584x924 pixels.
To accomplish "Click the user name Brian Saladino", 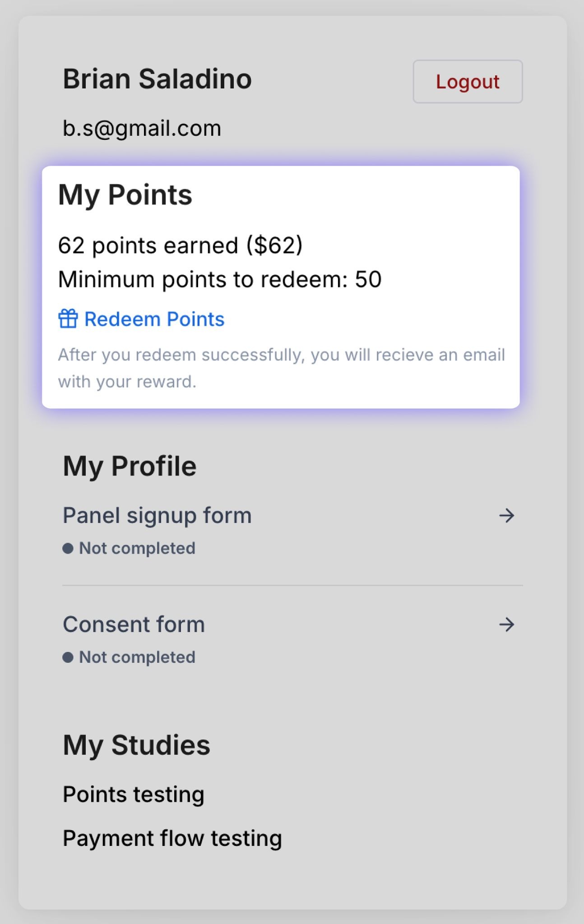I will [157, 79].
